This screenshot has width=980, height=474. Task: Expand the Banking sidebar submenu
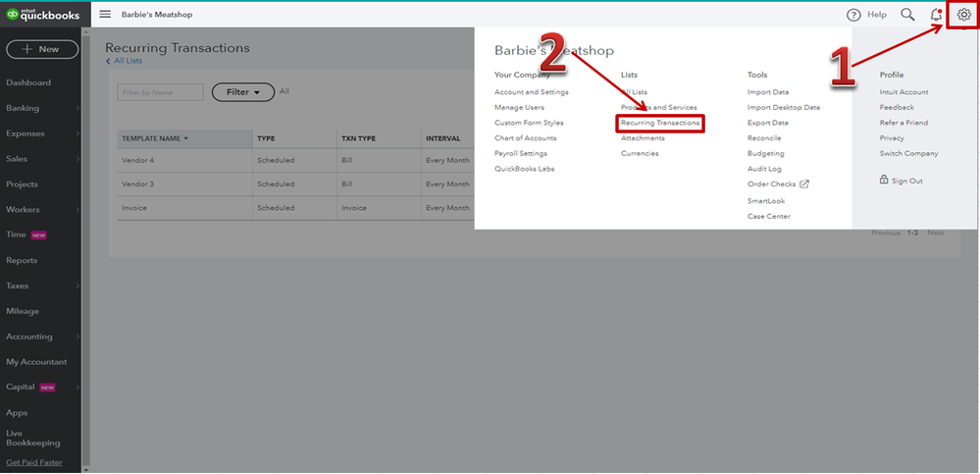(x=78, y=108)
